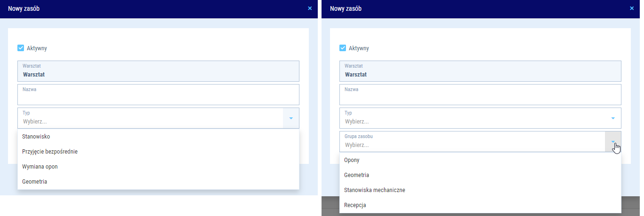Click the Nazwa field in right dialog
The width and height of the screenshot is (644, 216).
[480, 97]
